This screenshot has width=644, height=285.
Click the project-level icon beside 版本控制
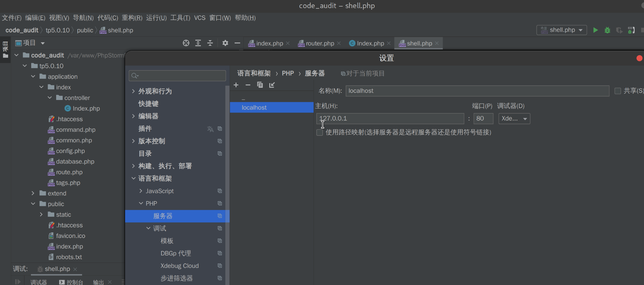coord(220,141)
